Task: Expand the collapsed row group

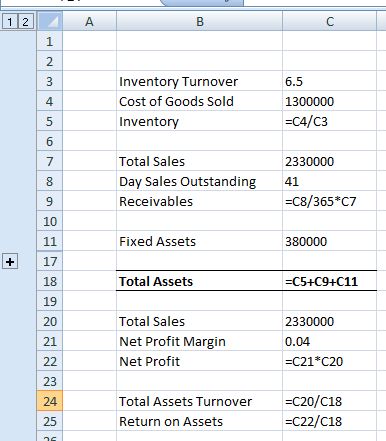Action: point(10,262)
